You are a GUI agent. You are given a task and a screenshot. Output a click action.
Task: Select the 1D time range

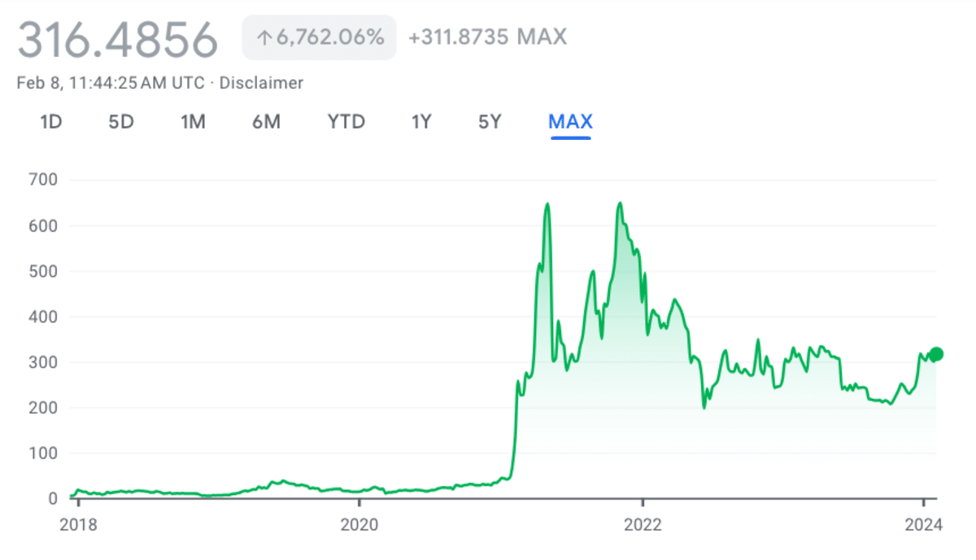click(x=50, y=122)
